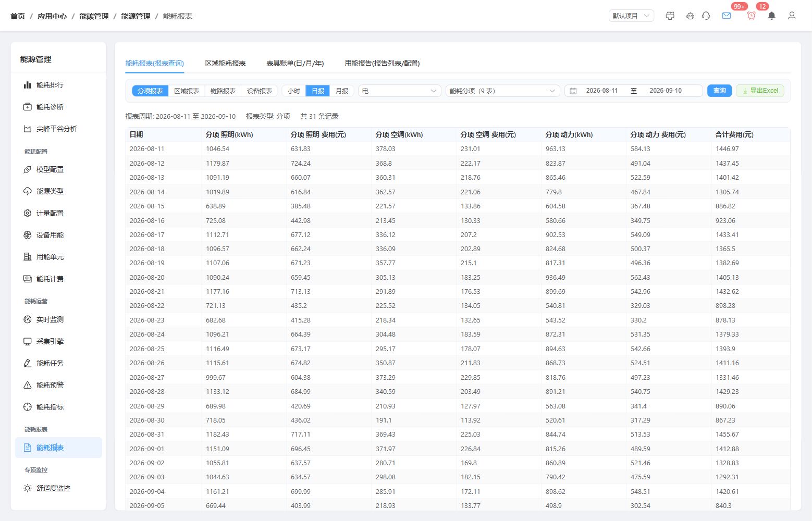Select the 链路报表 report type

pyautogui.click(x=223, y=91)
